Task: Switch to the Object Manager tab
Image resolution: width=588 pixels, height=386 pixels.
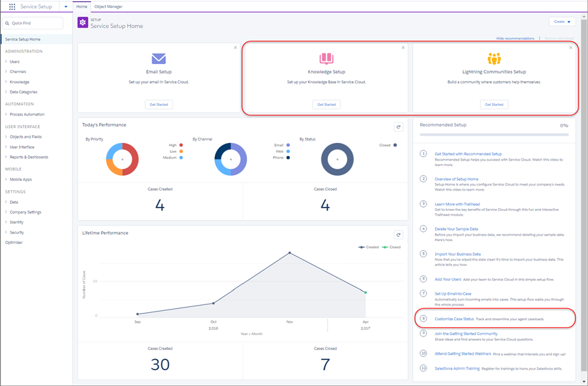Action: coord(108,7)
